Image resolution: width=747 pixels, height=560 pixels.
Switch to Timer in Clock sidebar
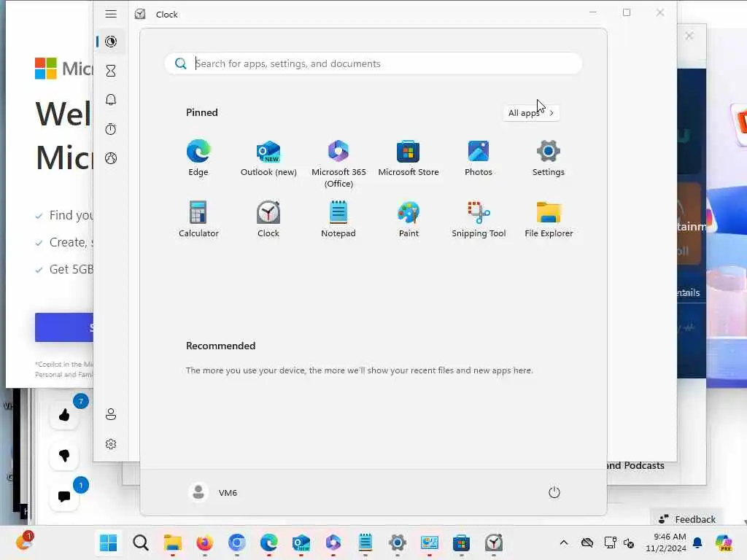(x=111, y=71)
